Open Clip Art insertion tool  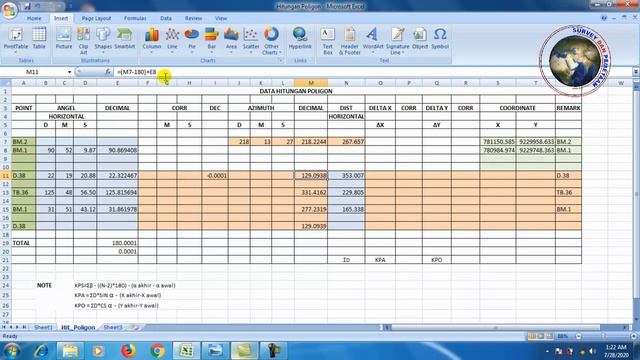[x=83, y=41]
